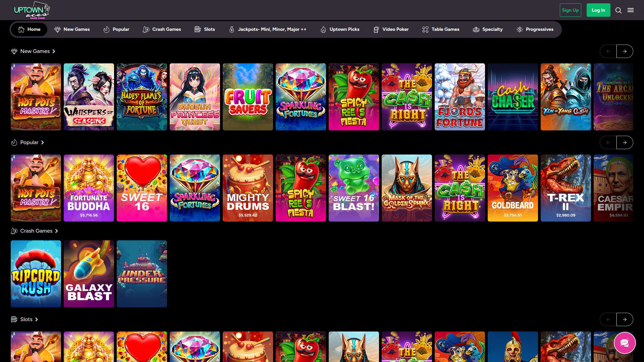
Task: Switch to the Popular tab in navigation
Action: click(x=116, y=29)
